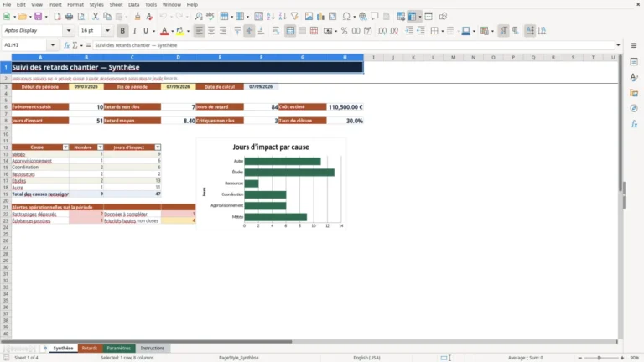The height and width of the screenshot is (362, 644).
Task: Open the sidebar Properties panel icon
Action: pyautogui.click(x=634, y=62)
